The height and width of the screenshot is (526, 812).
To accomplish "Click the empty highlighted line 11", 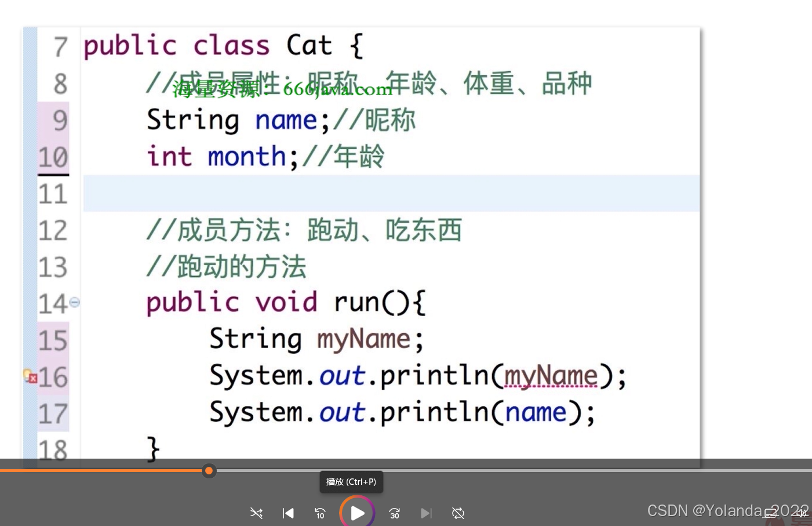I will point(391,194).
